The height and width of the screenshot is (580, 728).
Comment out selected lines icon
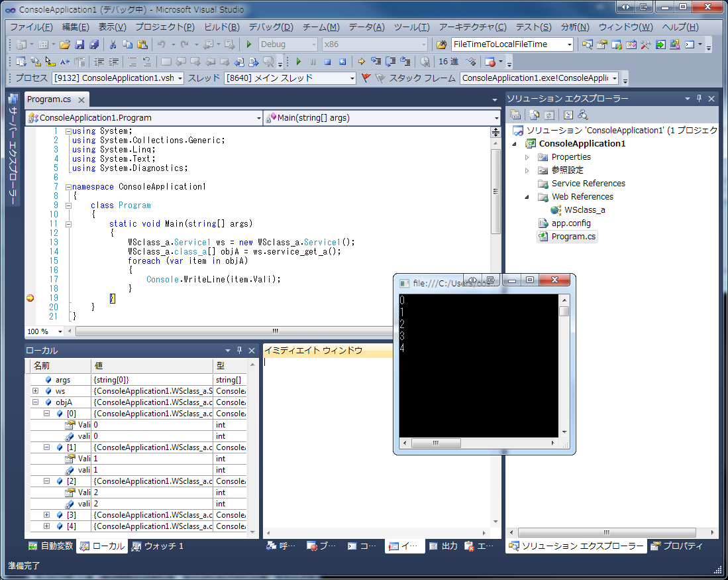(132, 62)
